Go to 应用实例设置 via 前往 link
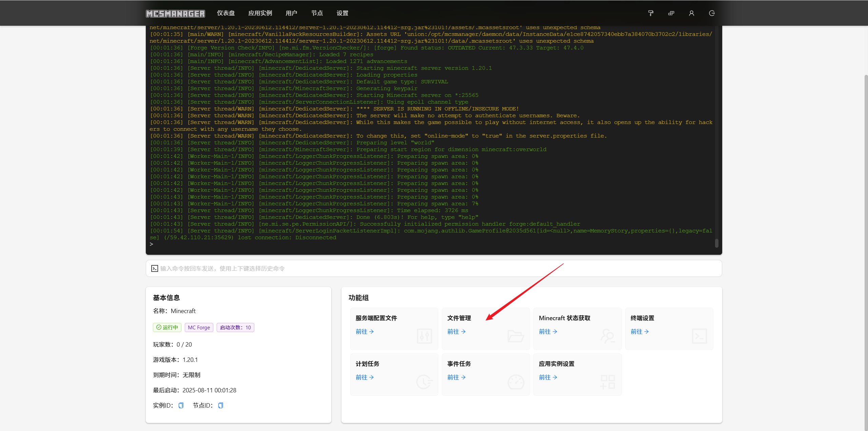 (548, 377)
